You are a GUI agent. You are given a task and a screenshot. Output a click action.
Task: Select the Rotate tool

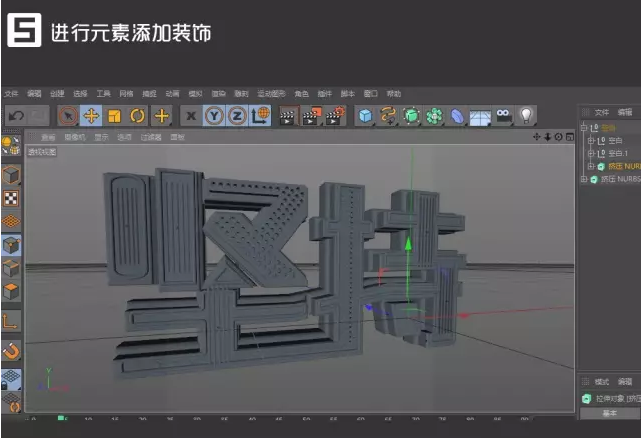137,116
